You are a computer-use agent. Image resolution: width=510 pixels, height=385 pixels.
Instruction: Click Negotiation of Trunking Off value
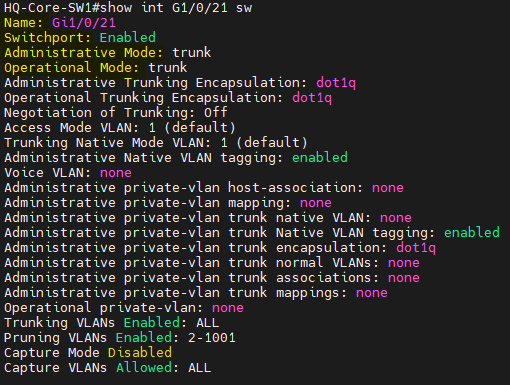coord(216,113)
